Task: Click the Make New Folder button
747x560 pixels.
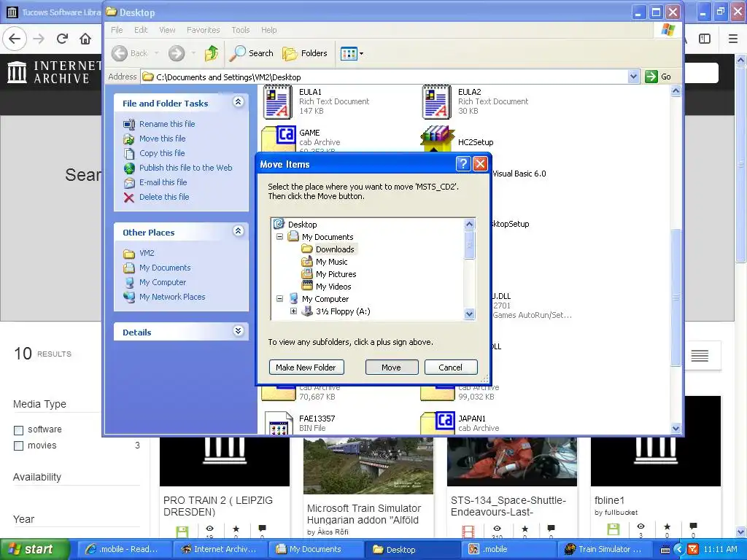Action: 306,367
